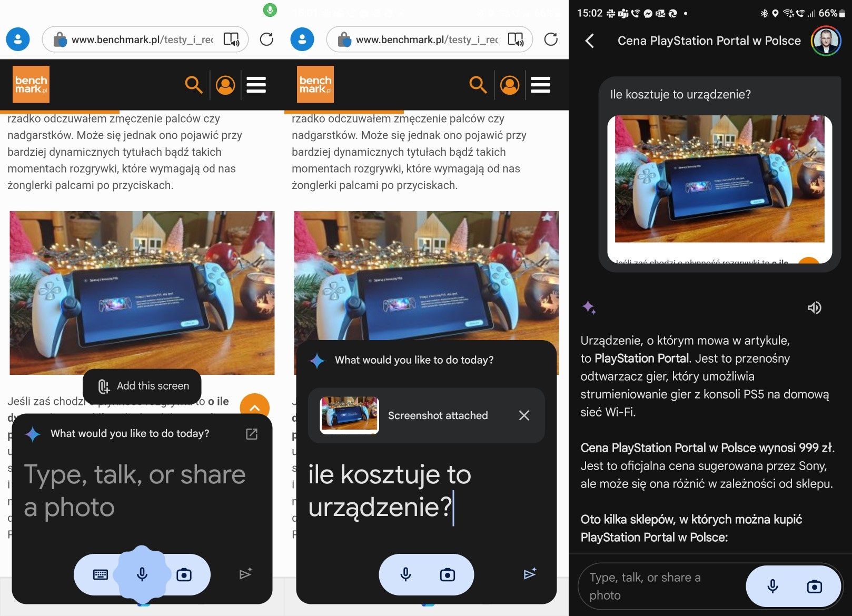Send the prompt in the middle Gemini overlay
The width and height of the screenshot is (852, 616).
click(x=530, y=573)
